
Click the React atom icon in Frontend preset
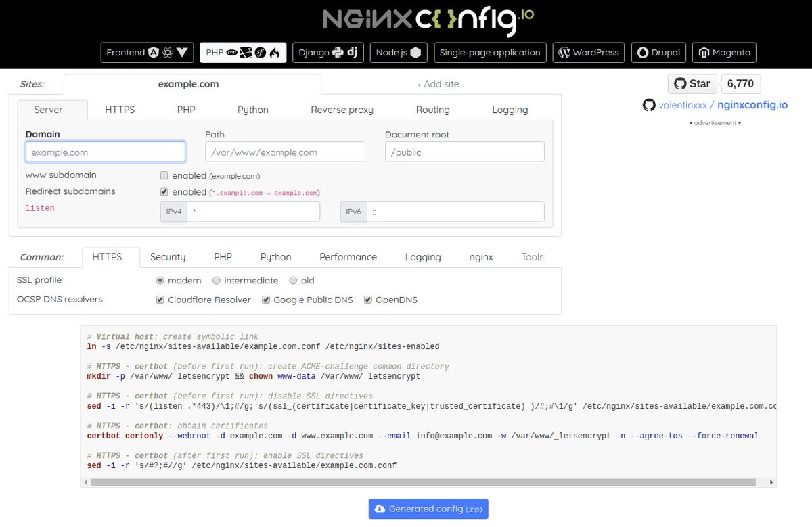(x=168, y=53)
